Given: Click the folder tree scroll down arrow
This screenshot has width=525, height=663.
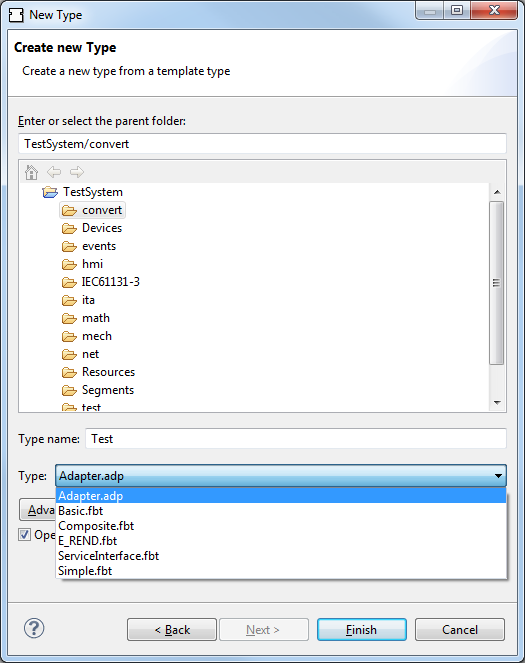Looking at the screenshot, I should 498,403.
